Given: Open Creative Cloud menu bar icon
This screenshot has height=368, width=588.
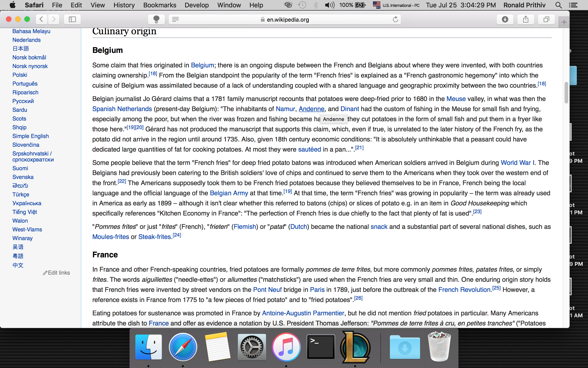Looking at the screenshot, I should (x=288, y=5).
